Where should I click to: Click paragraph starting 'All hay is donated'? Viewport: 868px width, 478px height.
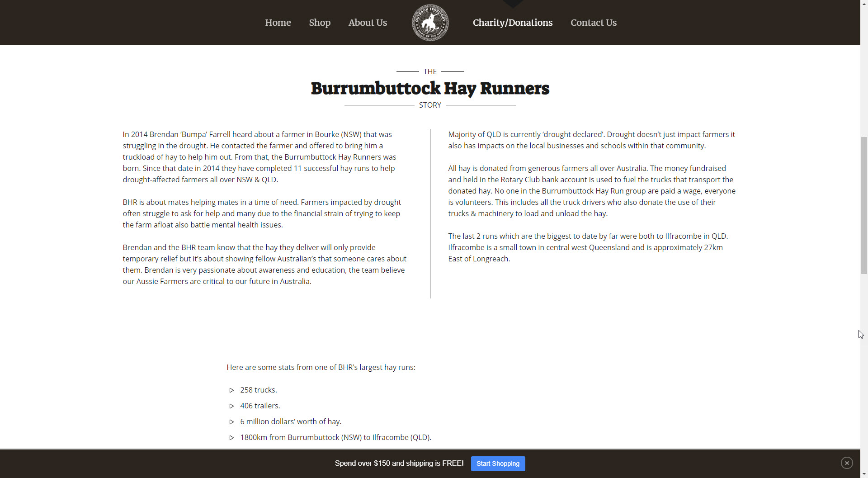click(592, 191)
